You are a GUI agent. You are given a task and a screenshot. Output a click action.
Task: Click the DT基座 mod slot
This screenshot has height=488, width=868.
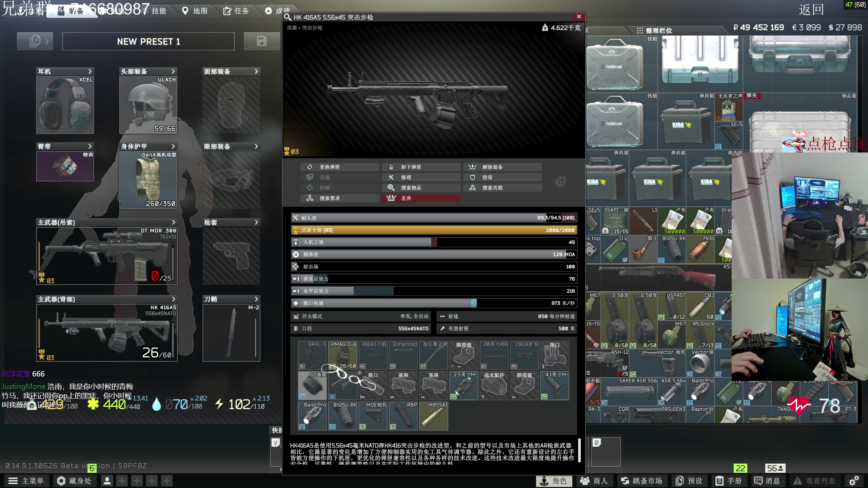pos(312,385)
